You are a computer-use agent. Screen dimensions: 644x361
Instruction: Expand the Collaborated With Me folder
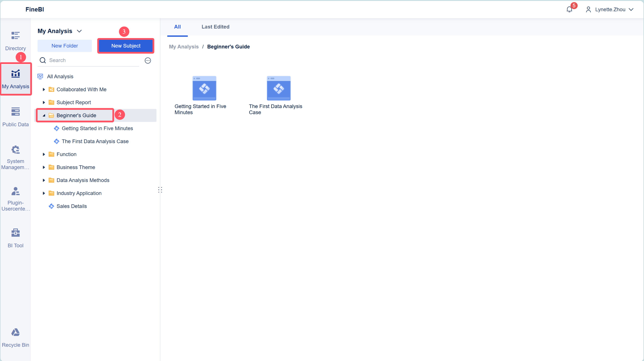[x=44, y=90]
